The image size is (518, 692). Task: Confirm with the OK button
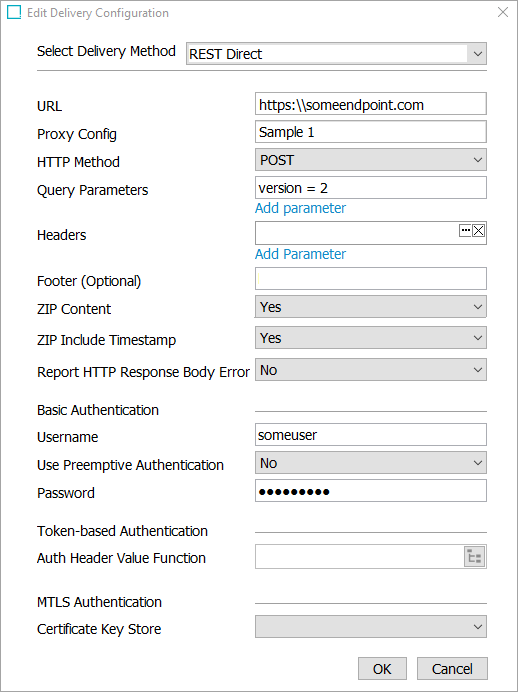[382, 669]
